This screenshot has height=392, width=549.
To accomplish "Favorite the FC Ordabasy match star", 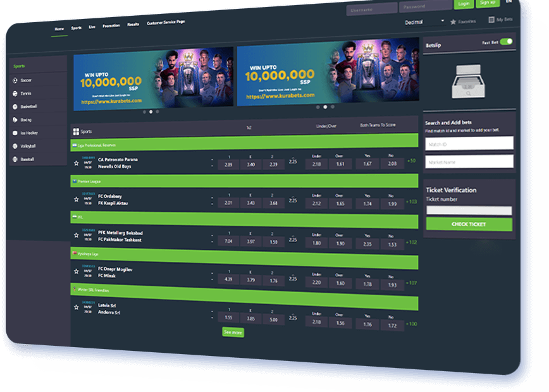I will 77,200.
